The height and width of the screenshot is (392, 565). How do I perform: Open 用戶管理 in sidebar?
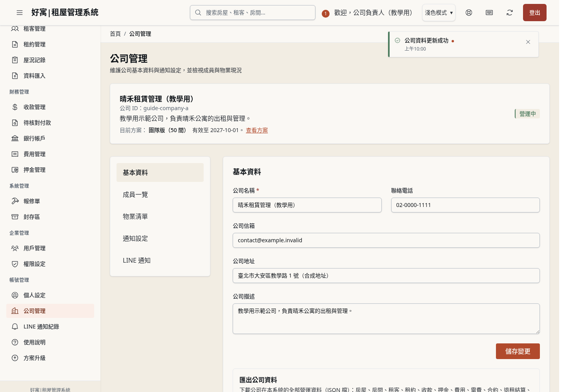pos(50,248)
